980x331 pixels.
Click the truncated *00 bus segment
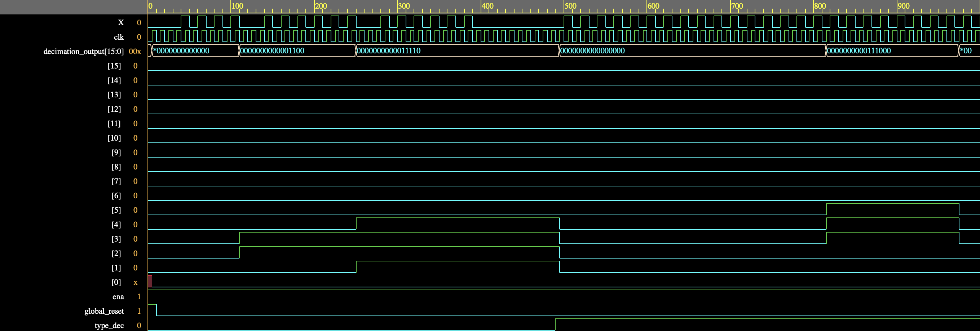tap(969, 50)
